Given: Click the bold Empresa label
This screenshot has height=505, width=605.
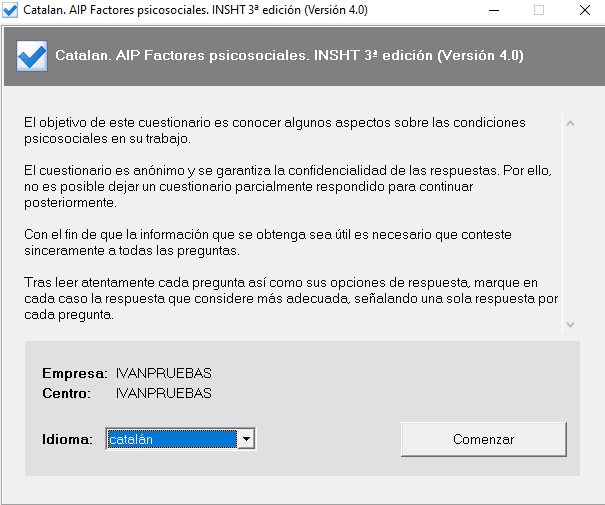Looking at the screenshot, I should tap(73, 374).
